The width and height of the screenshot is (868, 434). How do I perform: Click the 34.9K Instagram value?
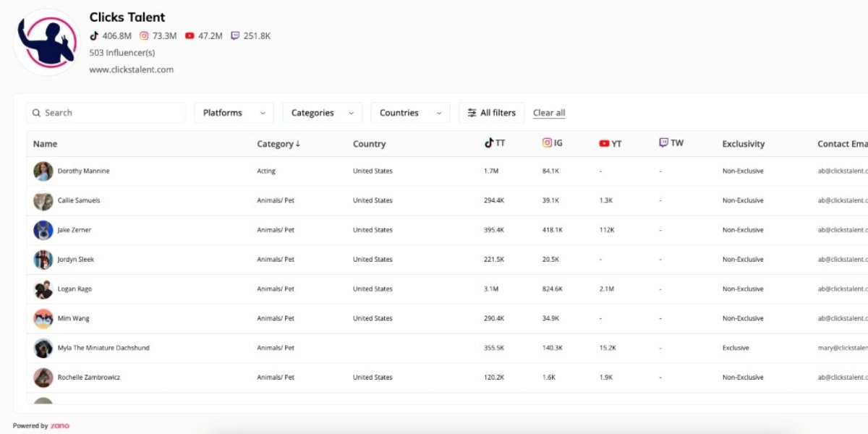[550, 319]
